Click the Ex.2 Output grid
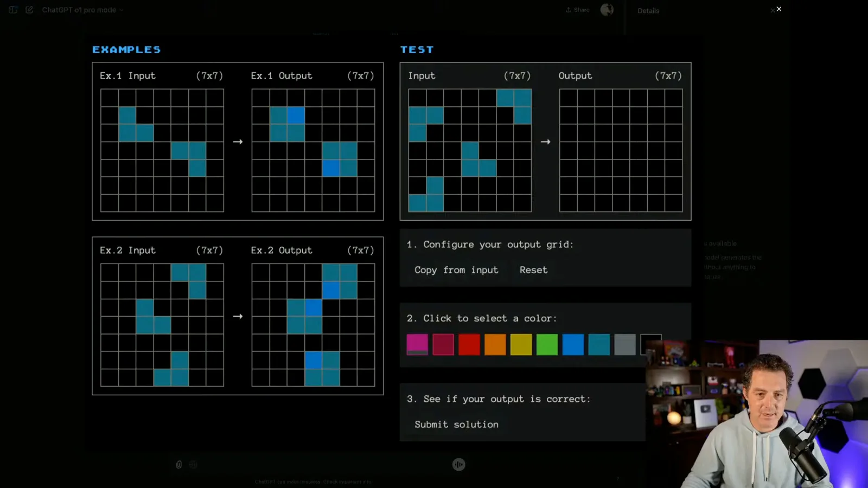 pos(313,325)
